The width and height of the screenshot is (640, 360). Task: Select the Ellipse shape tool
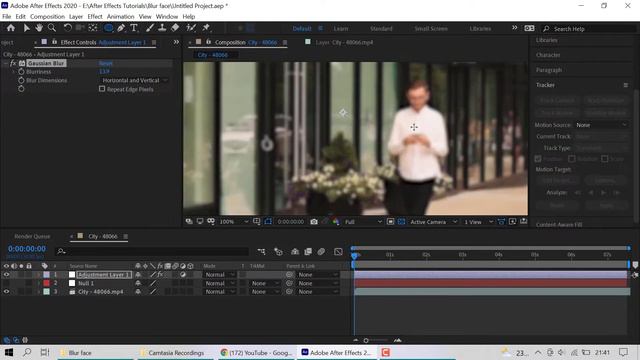[x=108, y=28]
